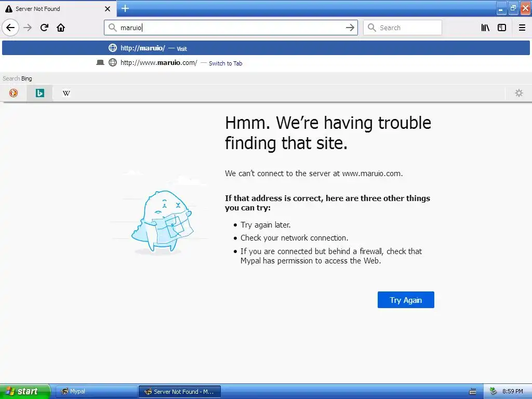Click the Search input box
532x399 pixels.
tap(403, 28)
